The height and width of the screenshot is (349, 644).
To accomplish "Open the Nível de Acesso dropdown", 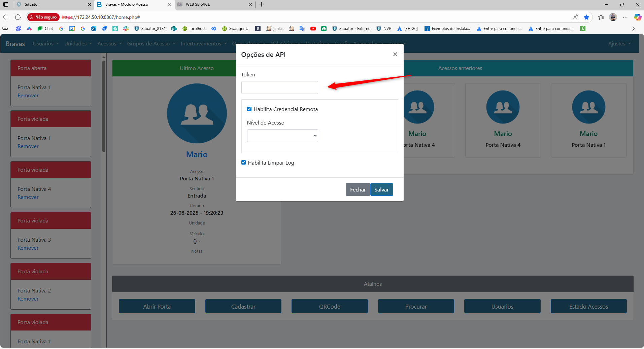I will click(282, 136).
